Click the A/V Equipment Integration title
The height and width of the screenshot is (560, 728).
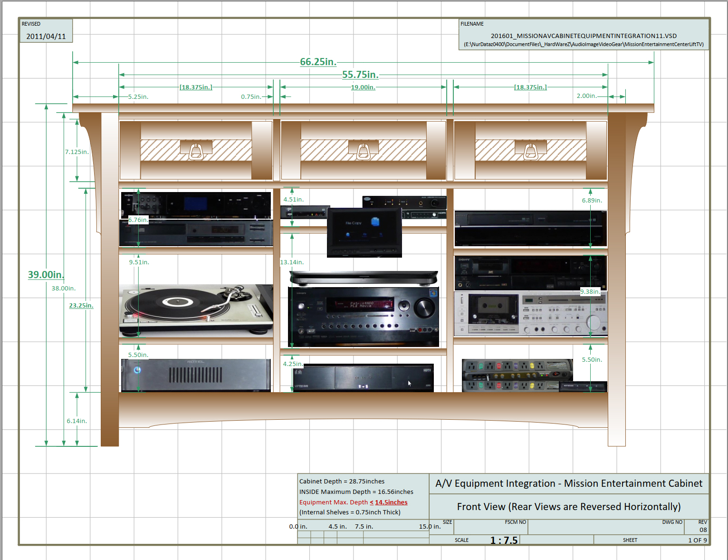click(569, 483)
